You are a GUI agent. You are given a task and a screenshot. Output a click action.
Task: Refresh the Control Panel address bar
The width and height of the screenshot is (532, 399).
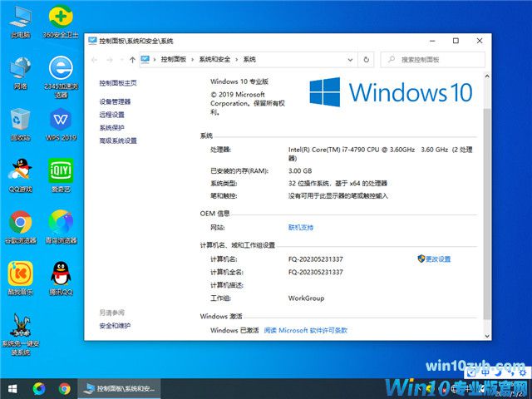point(366,60)
